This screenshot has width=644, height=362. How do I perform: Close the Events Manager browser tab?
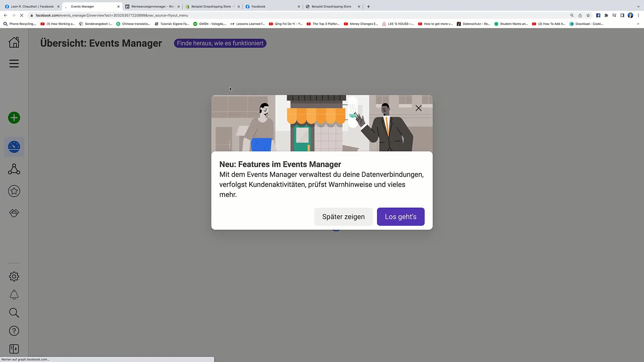[x=118, y=6]
